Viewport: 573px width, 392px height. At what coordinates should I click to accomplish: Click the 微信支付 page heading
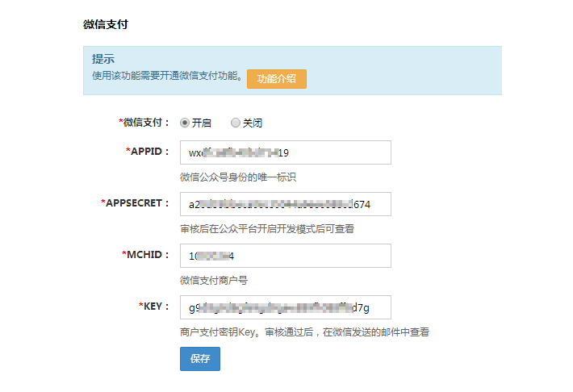[x=105, y=24]
